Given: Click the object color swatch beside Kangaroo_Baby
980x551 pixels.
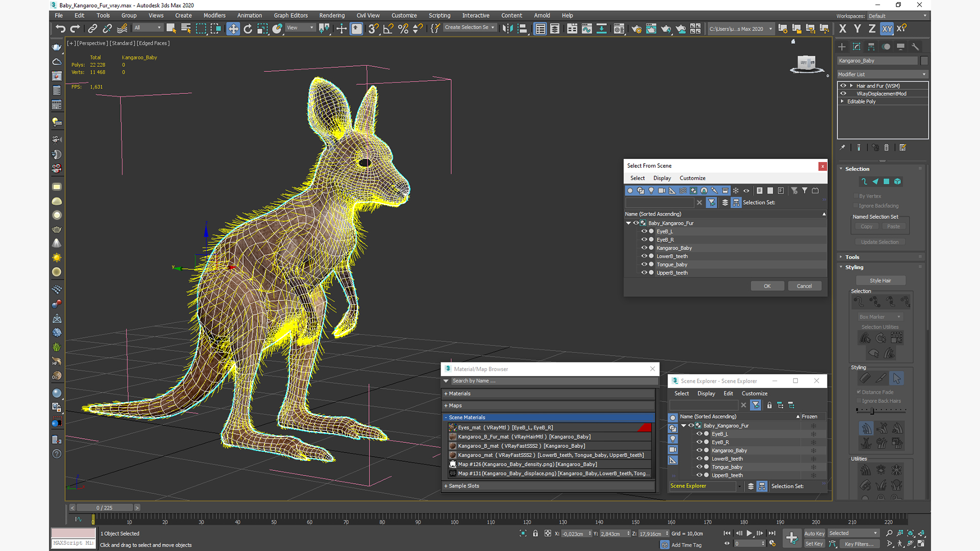Looking at the screenshot, I should 924,61.
